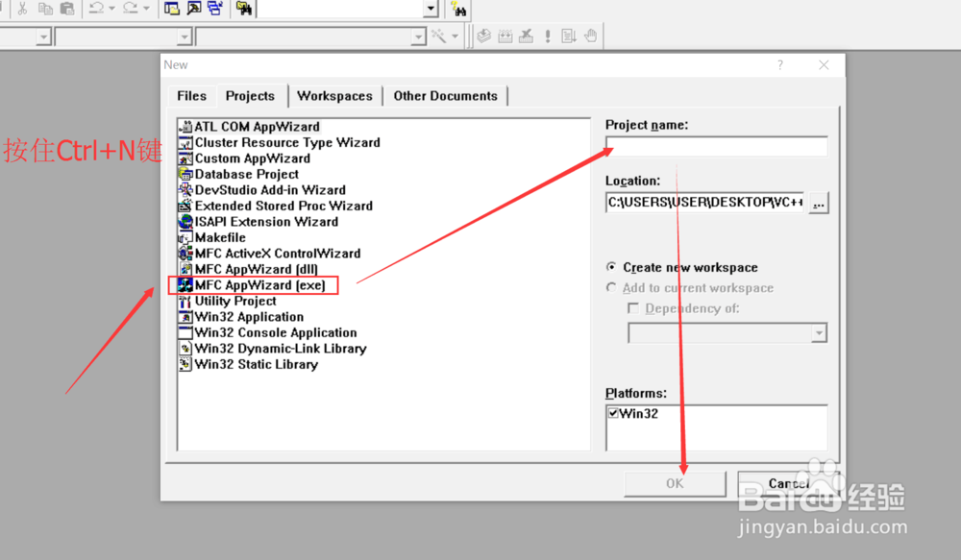Click the Paste clipboard toolbar icon

tap(67, 9)
